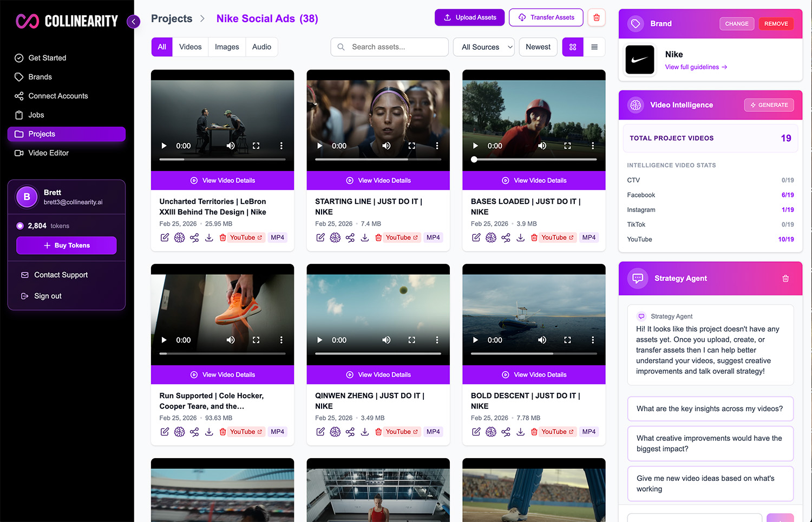Mute the BOLD DESCENT video player
This screenshot has height=522, width=812.
[x=542, y=340]
